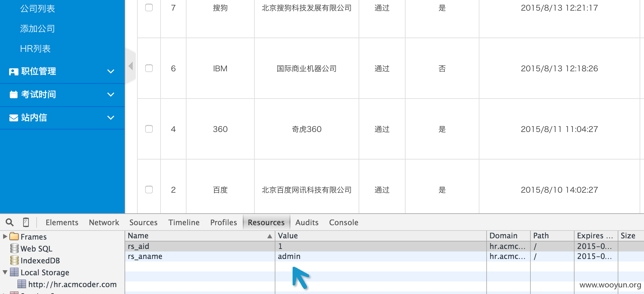
Task: Click the job management card icon
Action: pyautogui.click(x=13, y=72)
